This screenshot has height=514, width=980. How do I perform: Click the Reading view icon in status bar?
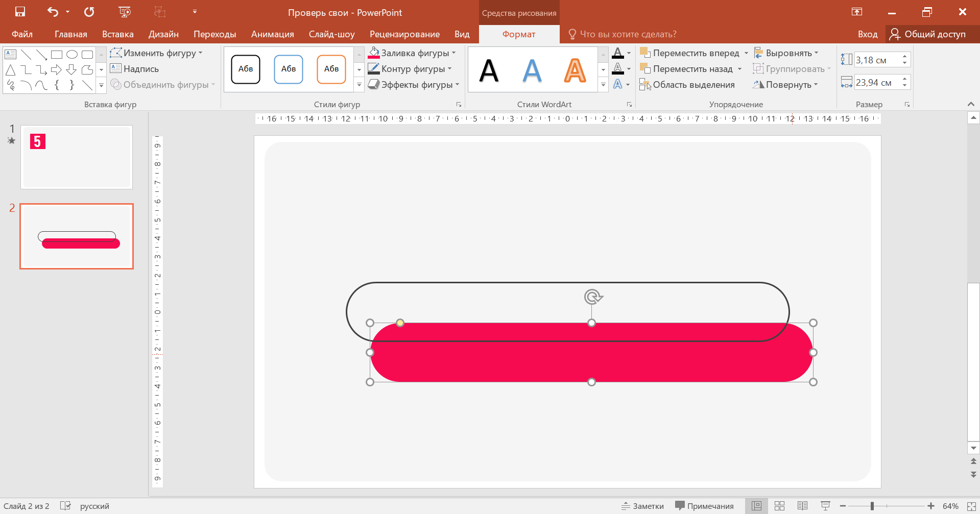[x=802, y=506]
